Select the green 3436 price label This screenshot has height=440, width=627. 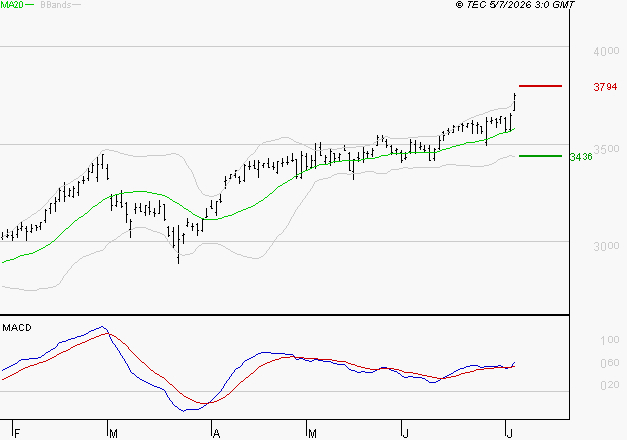pos(581,157)
